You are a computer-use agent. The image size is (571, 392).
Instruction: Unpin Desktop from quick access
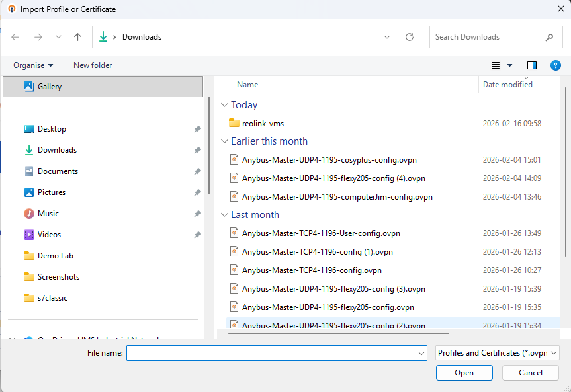[x=197, y=129]
